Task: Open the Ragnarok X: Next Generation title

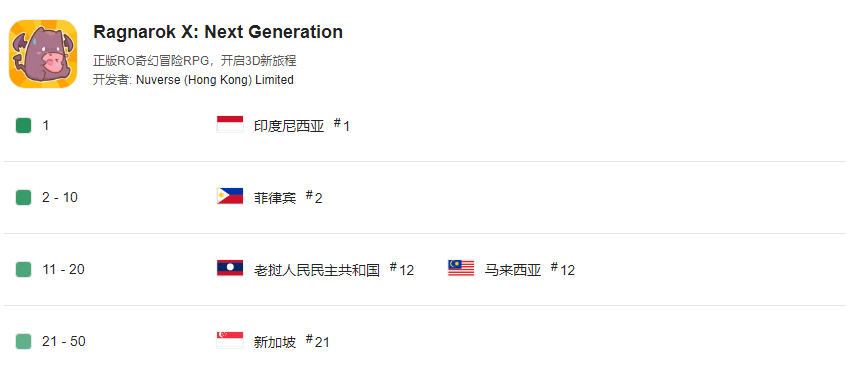Action: pos(218,32)
